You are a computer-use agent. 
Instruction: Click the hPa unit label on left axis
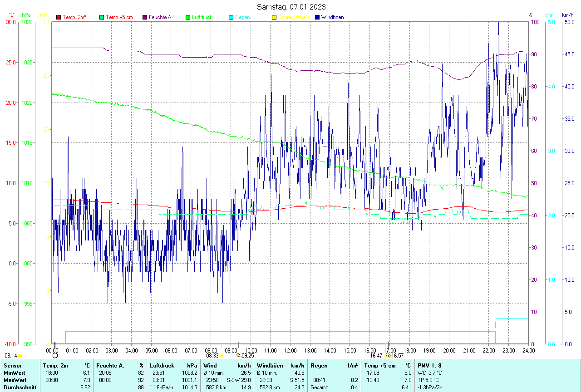(26, 15)
